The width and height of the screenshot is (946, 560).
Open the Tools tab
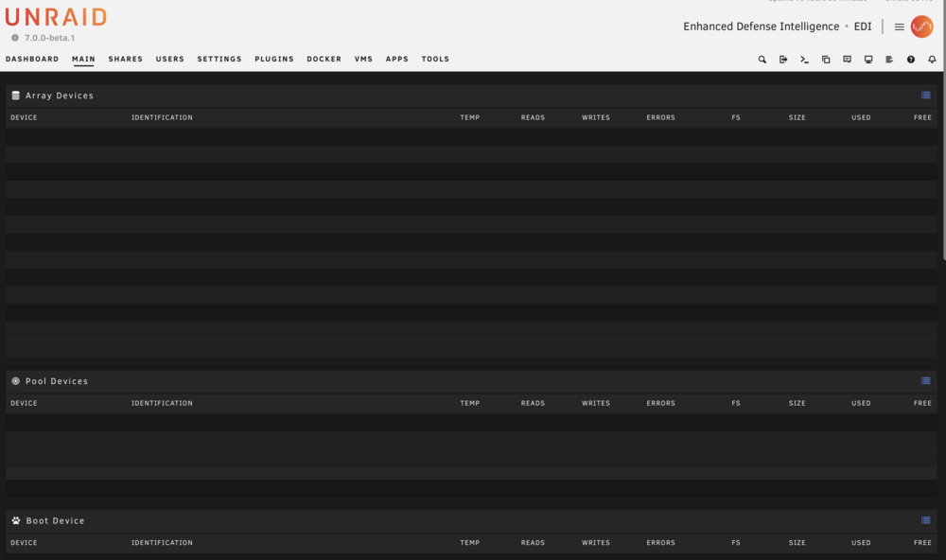coord(435,60)
